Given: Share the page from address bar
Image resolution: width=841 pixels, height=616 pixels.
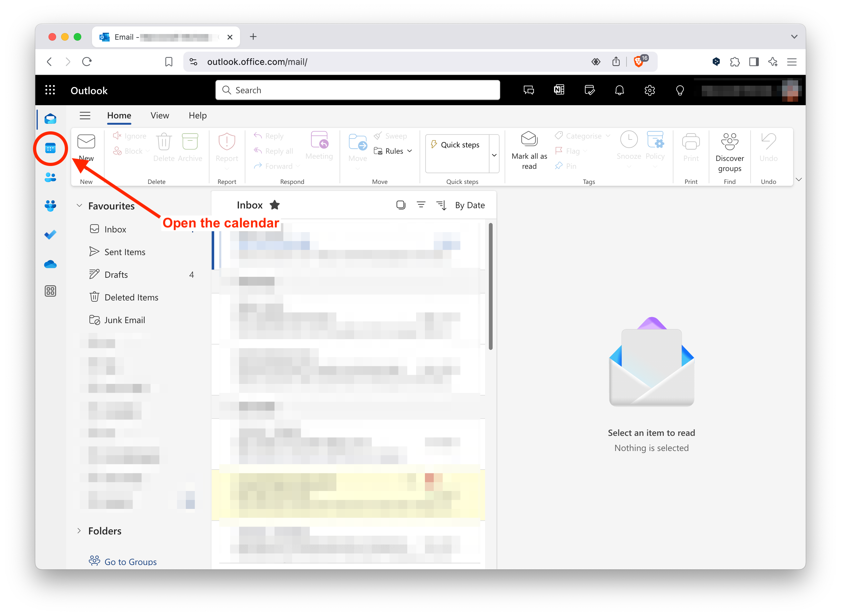Looking at the screenshot, I should (616, 61).
